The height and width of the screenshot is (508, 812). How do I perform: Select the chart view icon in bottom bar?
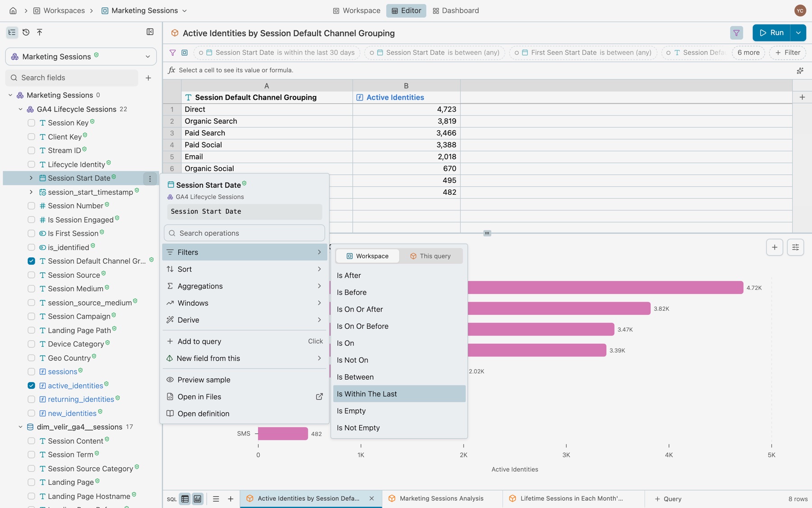click(198, 499)
